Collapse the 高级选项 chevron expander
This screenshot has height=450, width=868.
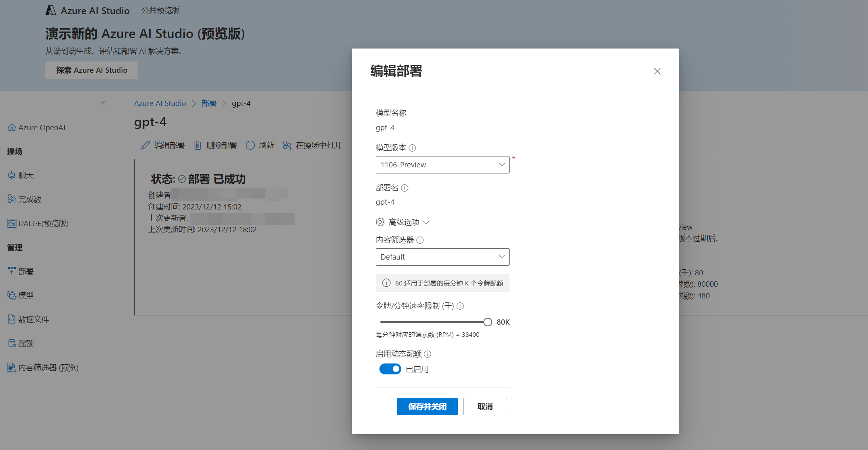tap(426, 222)
